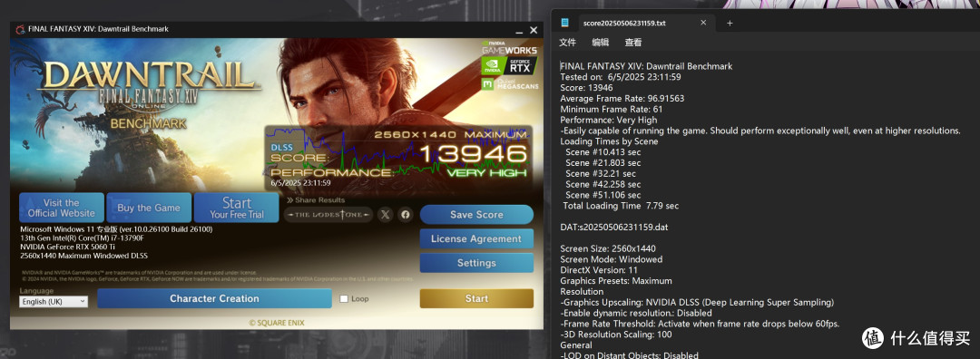The width and height of the screenshot is (980, 359).
Task: Click the Total Loading Time 7.79 sec line
Action: [621, 206]
